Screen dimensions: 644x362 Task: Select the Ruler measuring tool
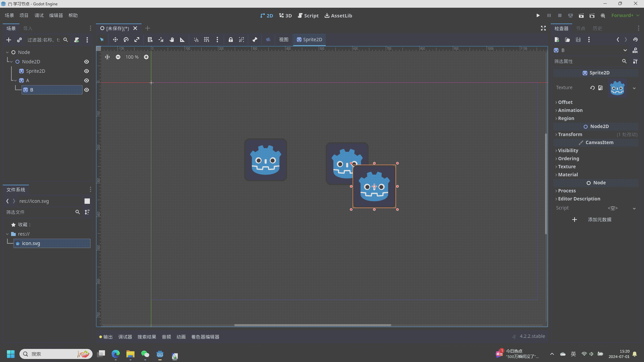point(182,40)
